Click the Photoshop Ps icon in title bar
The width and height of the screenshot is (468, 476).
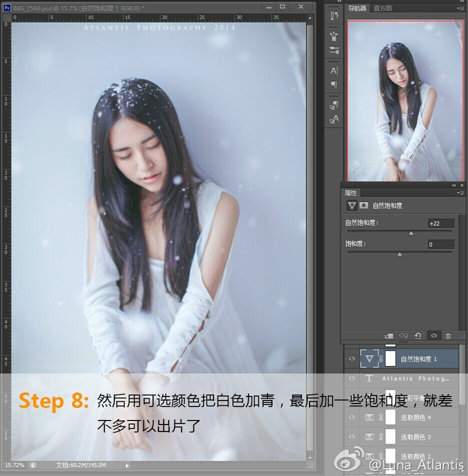pos(6,7)
